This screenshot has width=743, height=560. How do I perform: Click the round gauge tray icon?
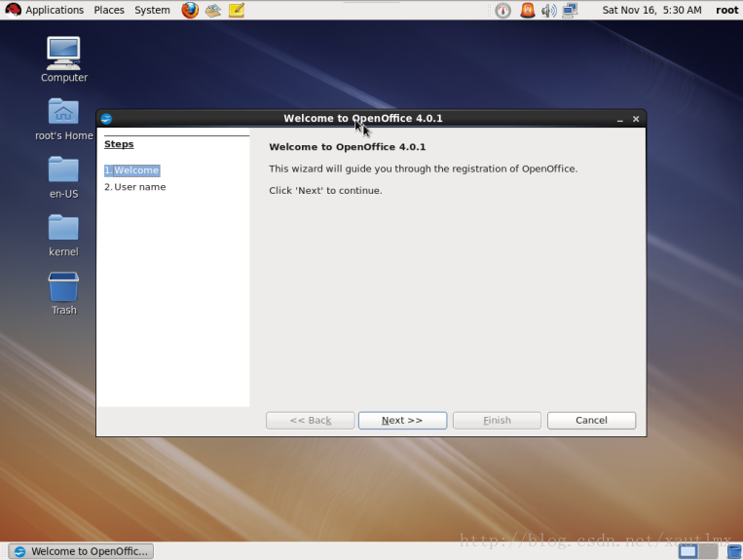(502, 10)
